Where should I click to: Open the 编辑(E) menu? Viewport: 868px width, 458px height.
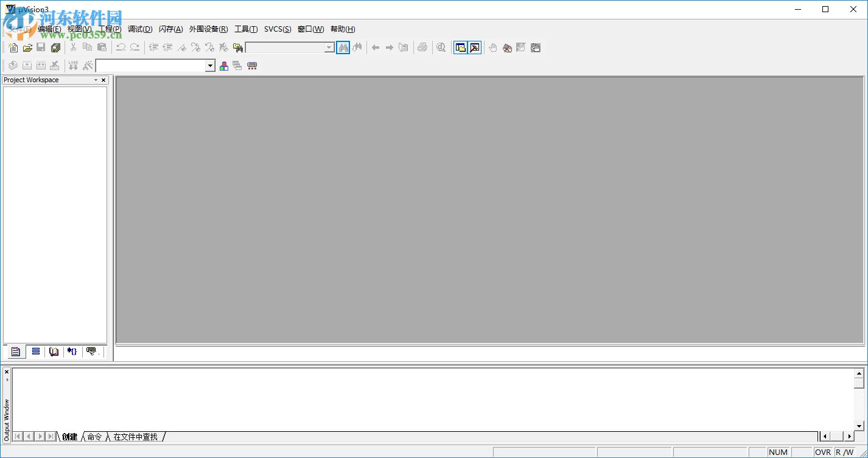click(49, 29)
